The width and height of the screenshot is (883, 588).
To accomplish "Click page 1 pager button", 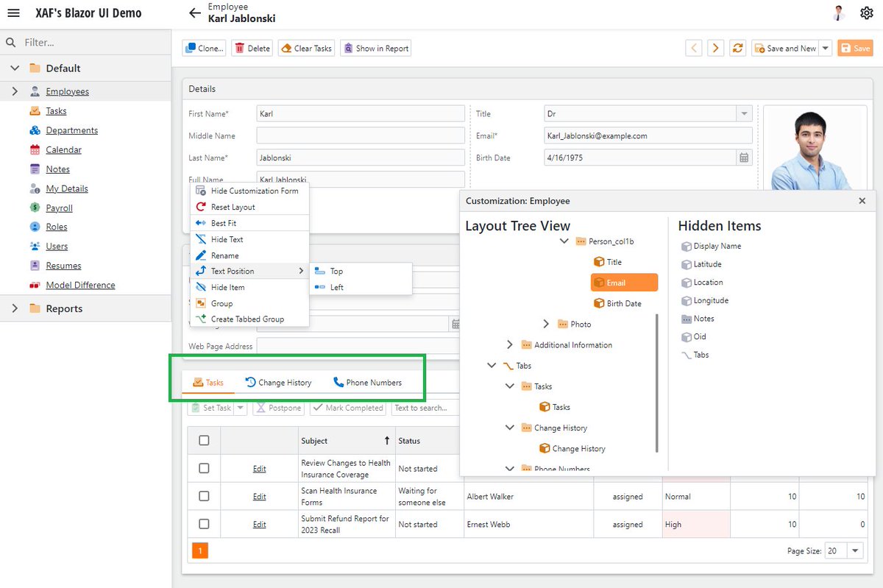I will [200, 550].
